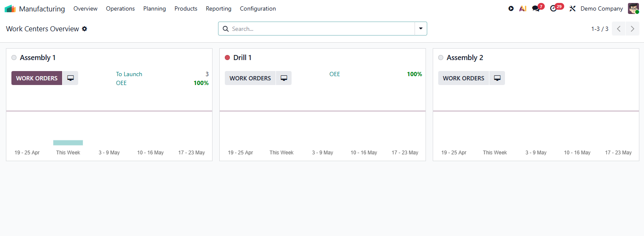Image resolution: width=644 pixels, height=236 pixels.
Task: Open the debug tools wrench icon
Action: (x=573, y=8)
